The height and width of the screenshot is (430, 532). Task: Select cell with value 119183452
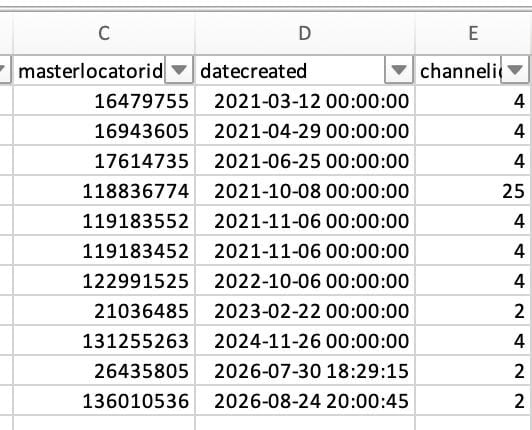104,250
